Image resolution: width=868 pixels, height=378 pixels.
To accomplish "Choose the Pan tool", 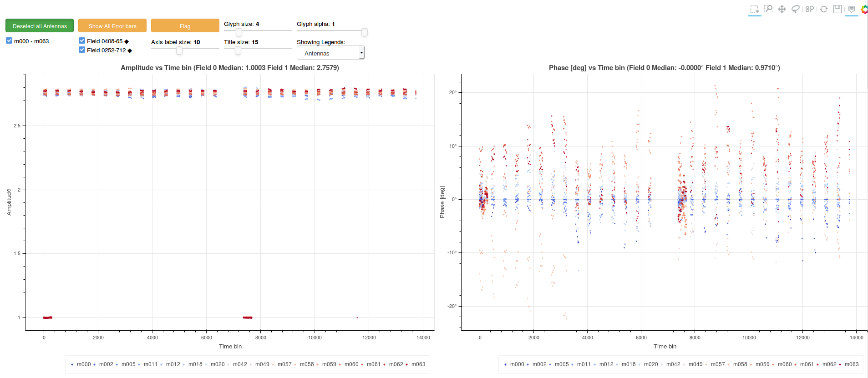I will click(782, 9).
